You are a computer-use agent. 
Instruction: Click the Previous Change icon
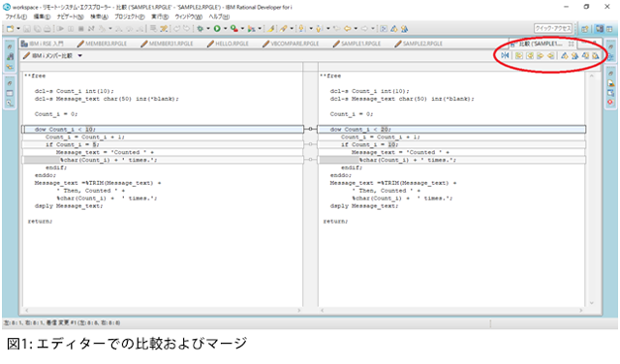[x=596, y=56]
